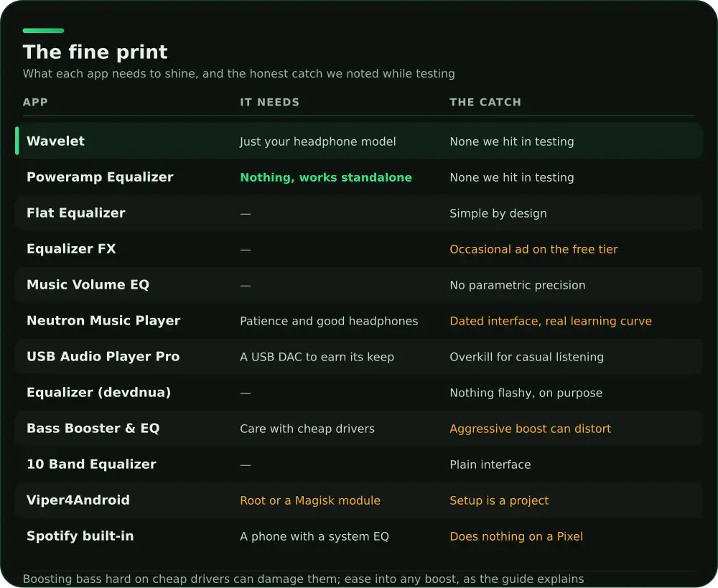Screen dimensions: 718x588
Task: Select the Viper4Android app name
Action: click(78, 500)
